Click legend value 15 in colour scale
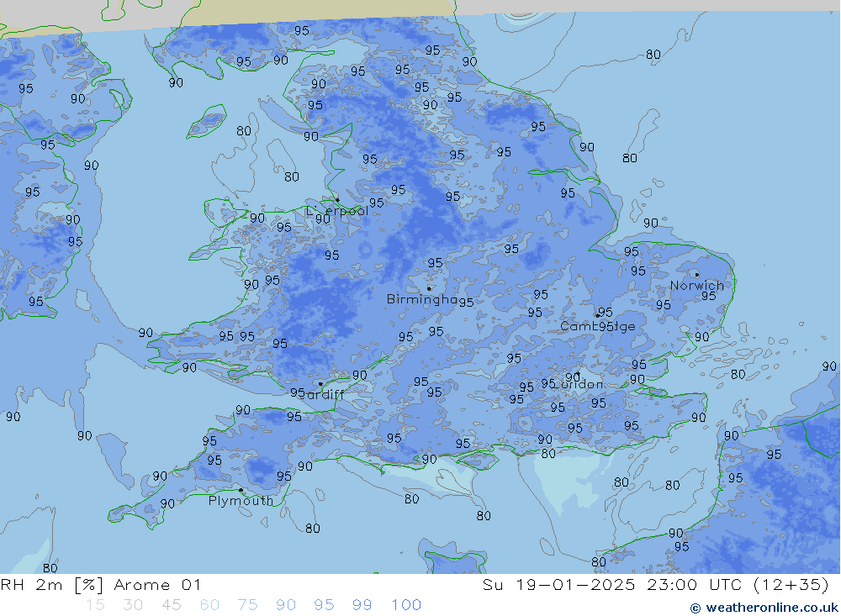The width and height of the screenshot is (841, 616). [95, 605]
